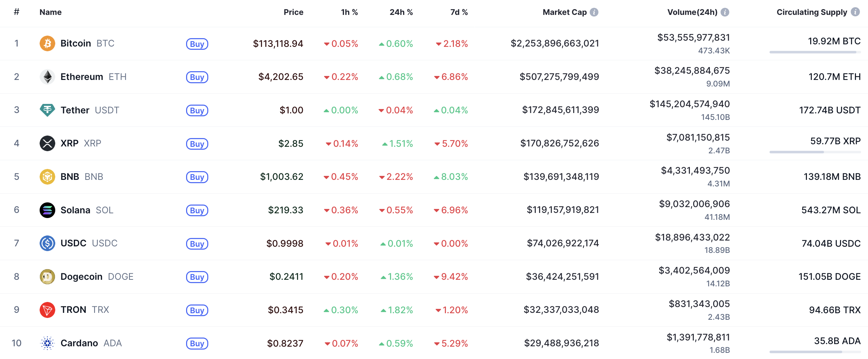
Task: Sort by the 24h % column header
Action: 401,12
